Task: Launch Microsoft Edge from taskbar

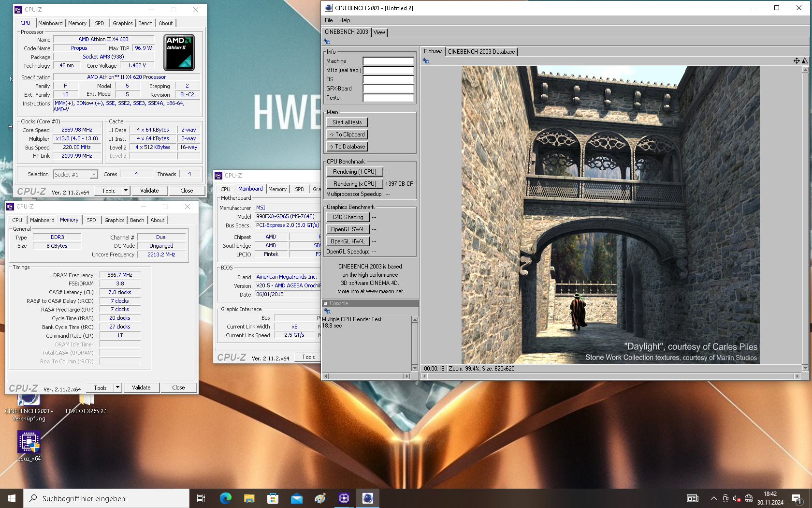Action: click(x=225, y=498)
